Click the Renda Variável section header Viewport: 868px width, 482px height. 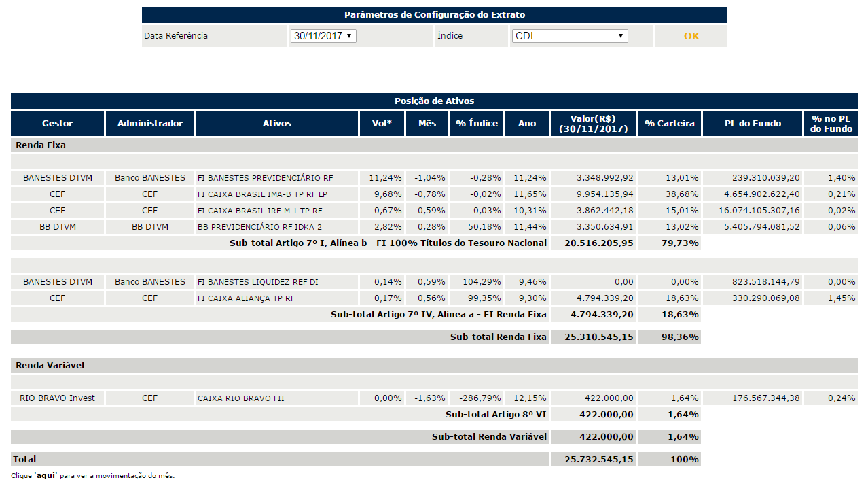click(434, 365)
